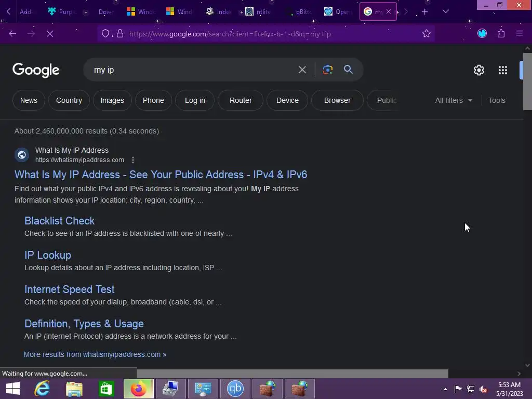
Task: Click the vertical scrollbar thumb
Action: click(527, 82)
